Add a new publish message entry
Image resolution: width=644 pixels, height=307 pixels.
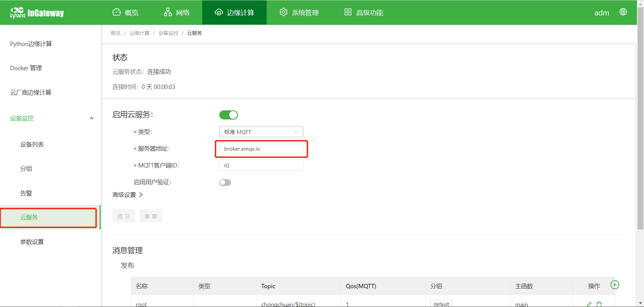614,285
